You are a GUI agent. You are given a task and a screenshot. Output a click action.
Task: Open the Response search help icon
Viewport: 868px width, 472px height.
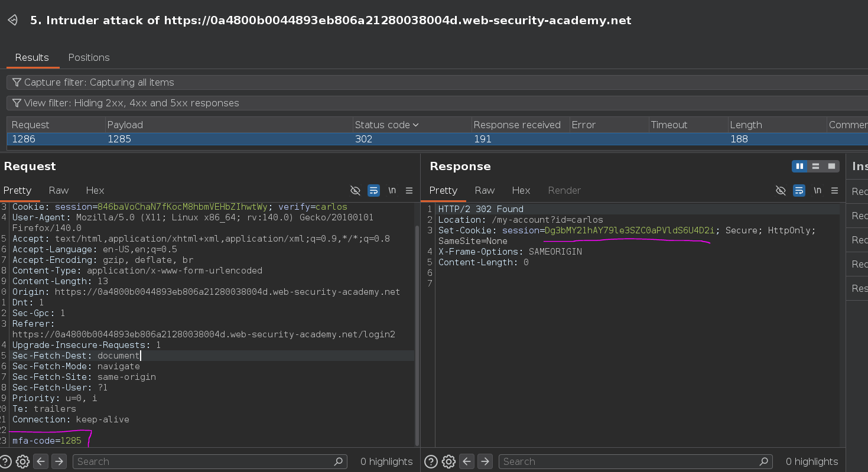[x=431, y=461]
